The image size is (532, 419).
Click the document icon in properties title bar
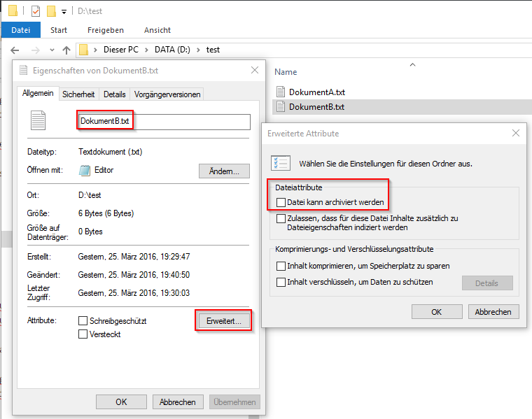click(x=23, y=70)
